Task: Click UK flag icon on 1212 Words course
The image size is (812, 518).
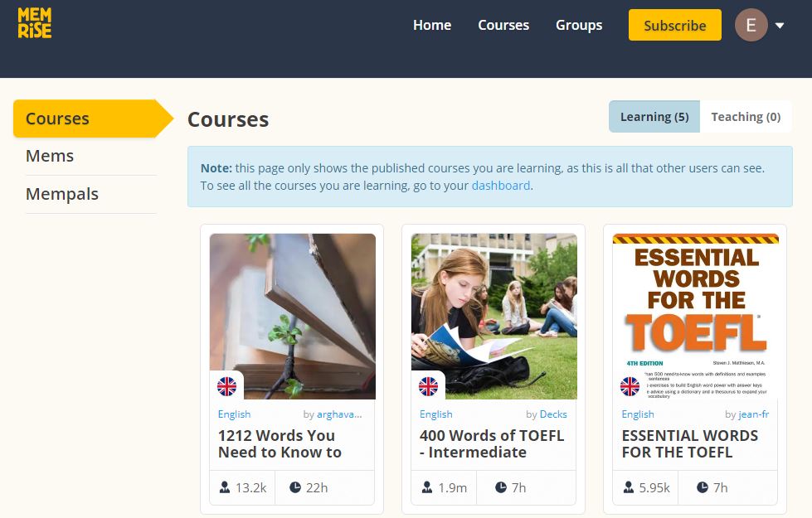Action: tap(226, 386)
